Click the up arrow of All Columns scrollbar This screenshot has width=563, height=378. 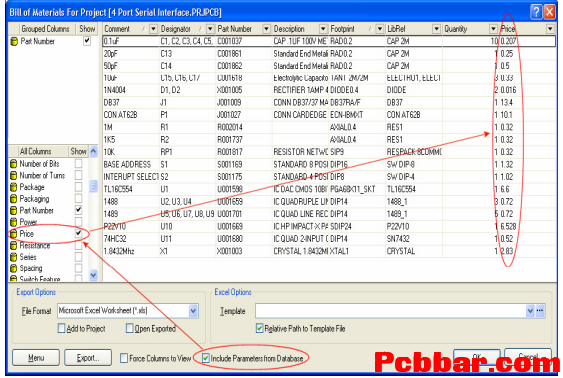click(x=93, y=151)
